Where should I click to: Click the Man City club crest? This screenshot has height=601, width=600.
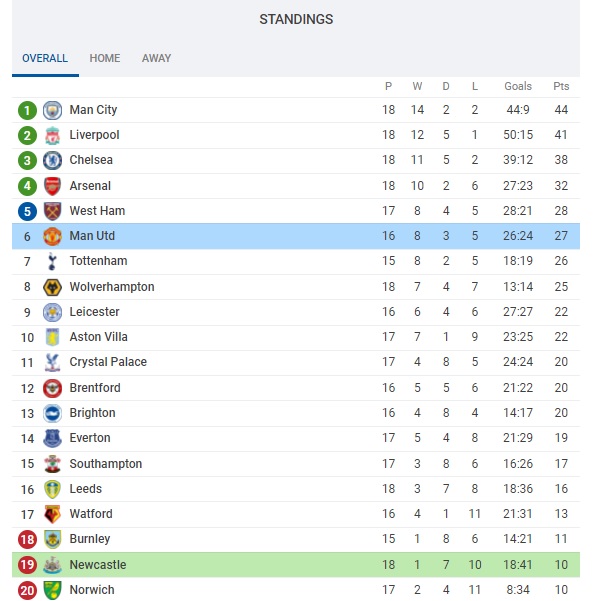click(x=52, y=110)
